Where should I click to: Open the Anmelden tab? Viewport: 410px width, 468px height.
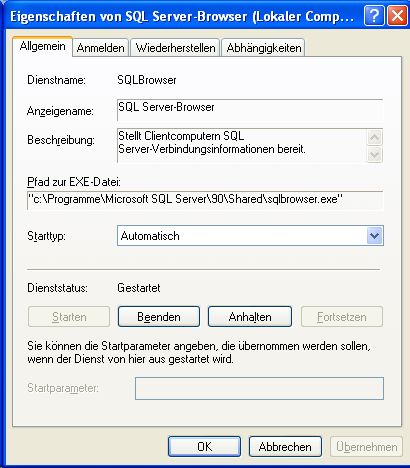click(x=100, y=48)
